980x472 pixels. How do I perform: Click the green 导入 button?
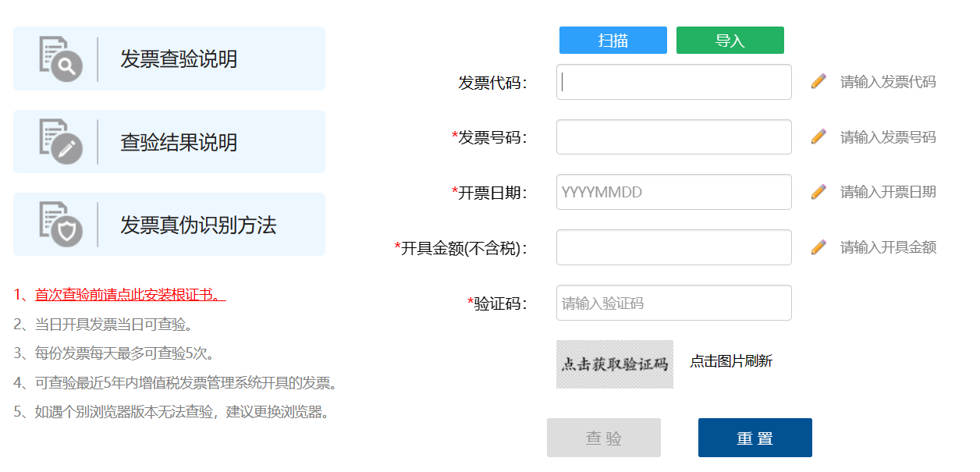click(730, 41)
